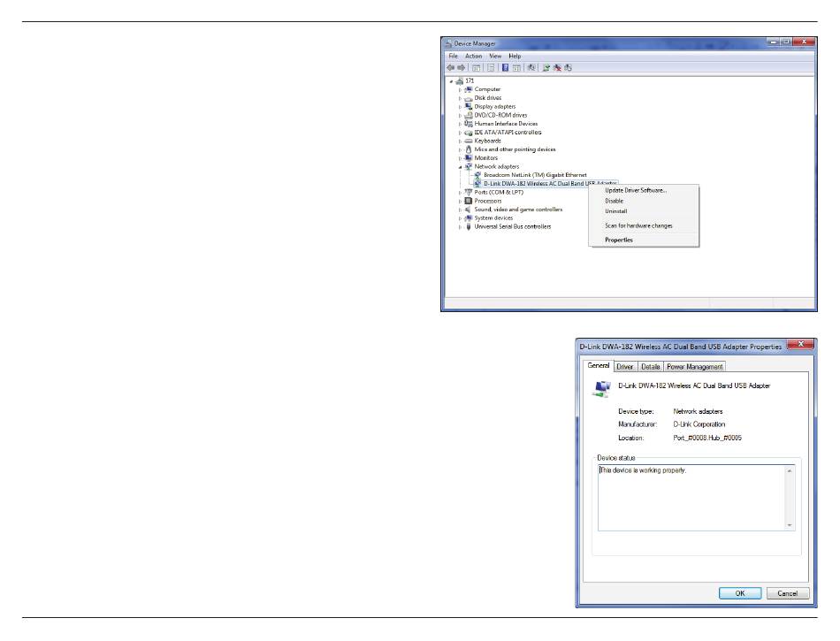Click the Mice and other pointing devices icon
Image resolution: width=840 pixels, height=641 pixels.
pyautogui.click(x=469, y=149)
